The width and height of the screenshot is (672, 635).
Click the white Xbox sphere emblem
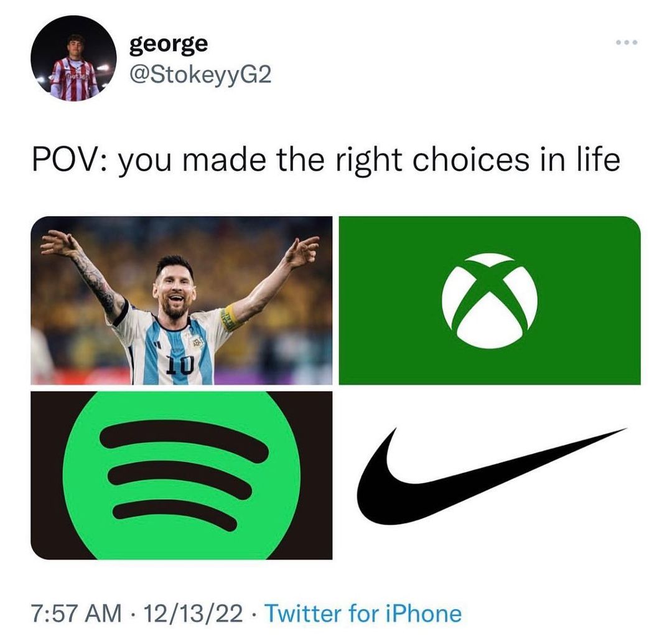coord(490,301)
